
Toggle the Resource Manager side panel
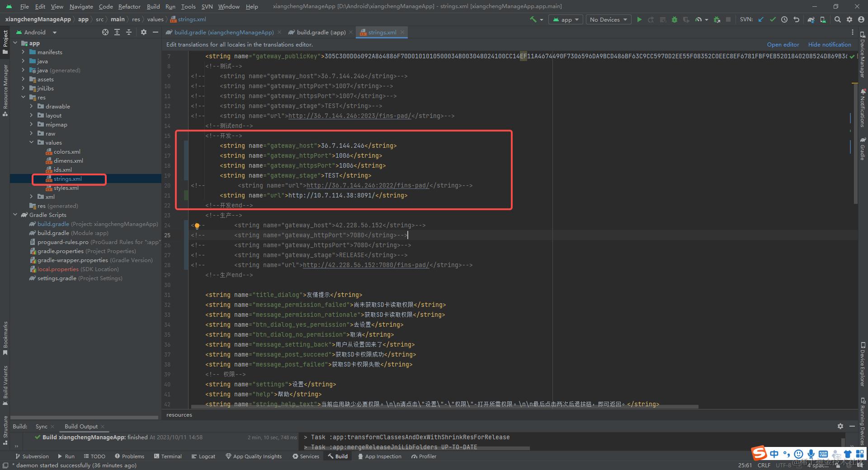[5, 90]
